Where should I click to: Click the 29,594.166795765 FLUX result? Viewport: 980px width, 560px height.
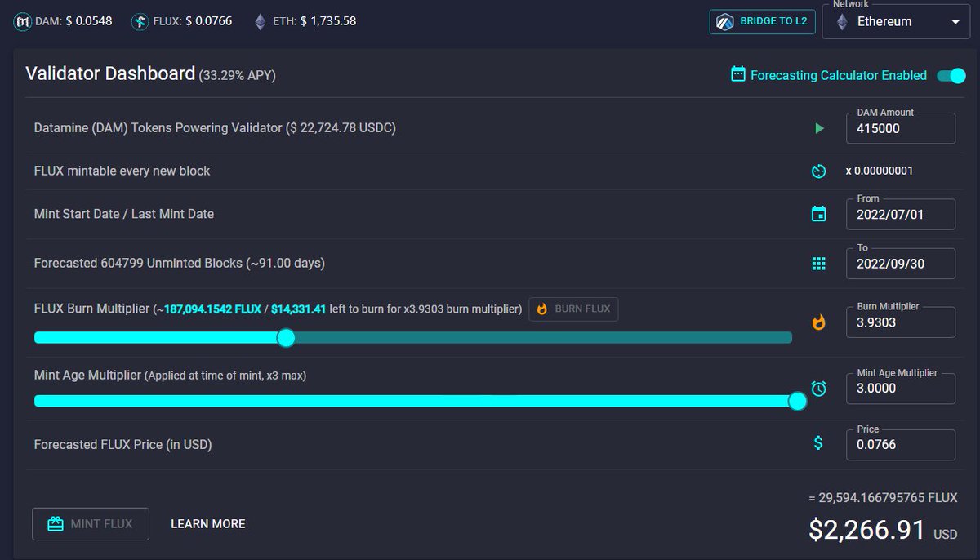[x=889, y=497]
